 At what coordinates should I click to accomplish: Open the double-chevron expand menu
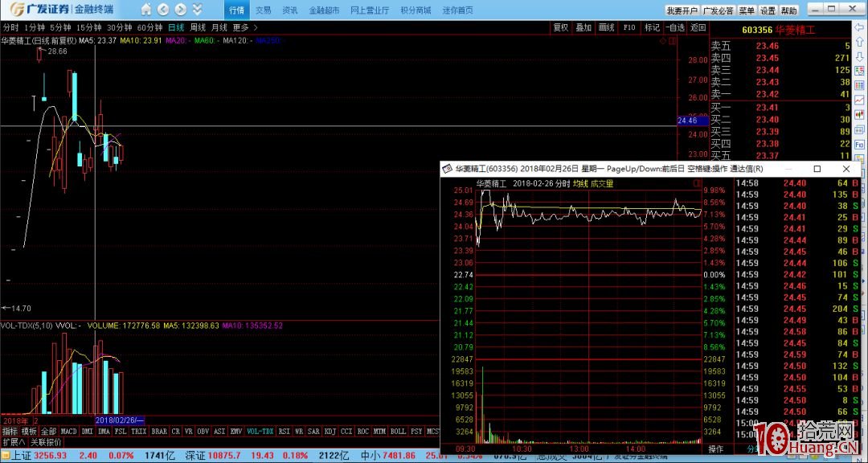coord(197,10)
